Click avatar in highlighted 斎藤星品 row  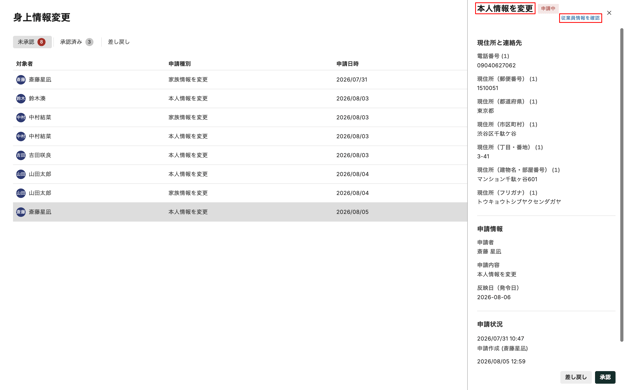(21, 212)
